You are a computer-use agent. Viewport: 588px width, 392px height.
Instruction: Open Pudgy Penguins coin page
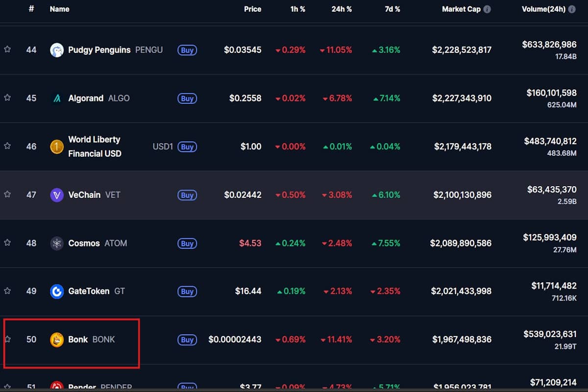point(99,50)
